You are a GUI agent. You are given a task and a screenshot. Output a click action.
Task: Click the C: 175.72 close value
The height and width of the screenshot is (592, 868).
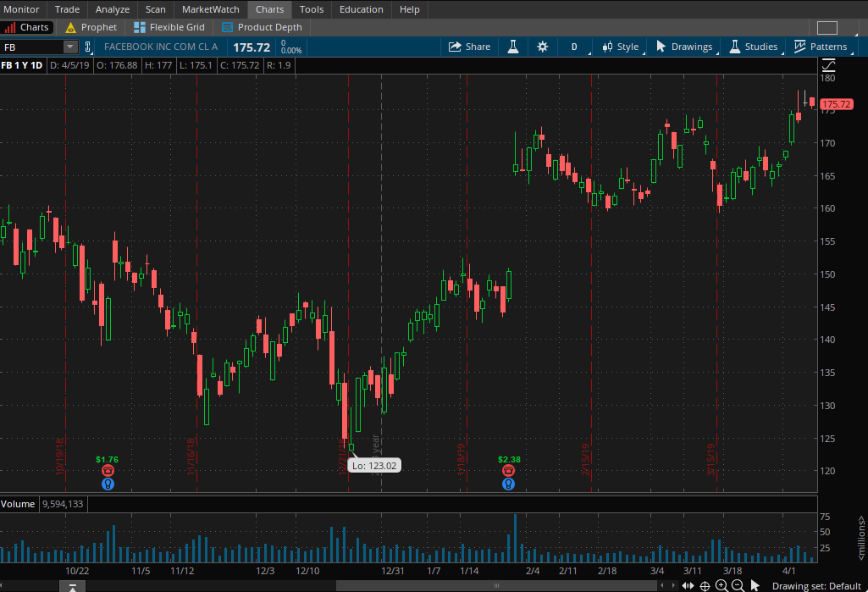point(240,65)
